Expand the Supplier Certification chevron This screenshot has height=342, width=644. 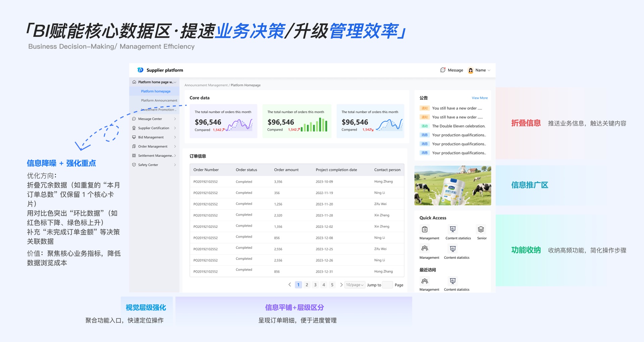tap(175, 128)
